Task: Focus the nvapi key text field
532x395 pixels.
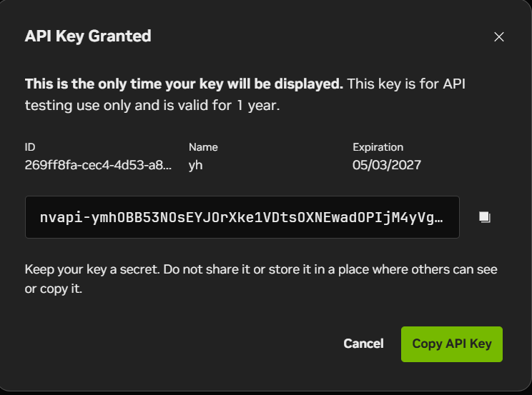Action: (x=242, y=217)
